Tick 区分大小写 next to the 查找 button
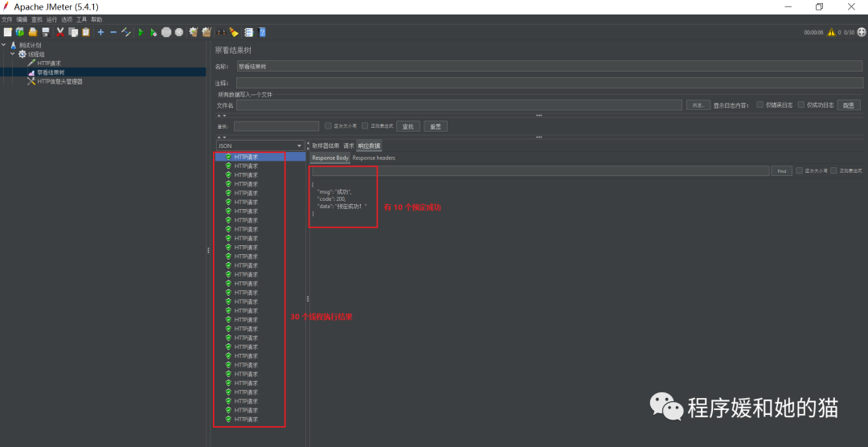The width and height of the screenshot is (868, 447). 328,125
